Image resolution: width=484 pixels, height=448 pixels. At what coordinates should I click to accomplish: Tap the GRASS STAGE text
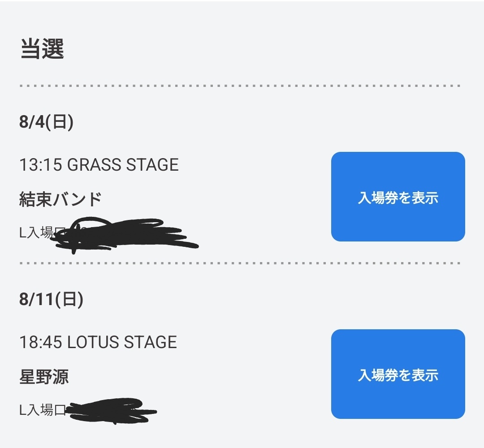[x=123, y=165]
